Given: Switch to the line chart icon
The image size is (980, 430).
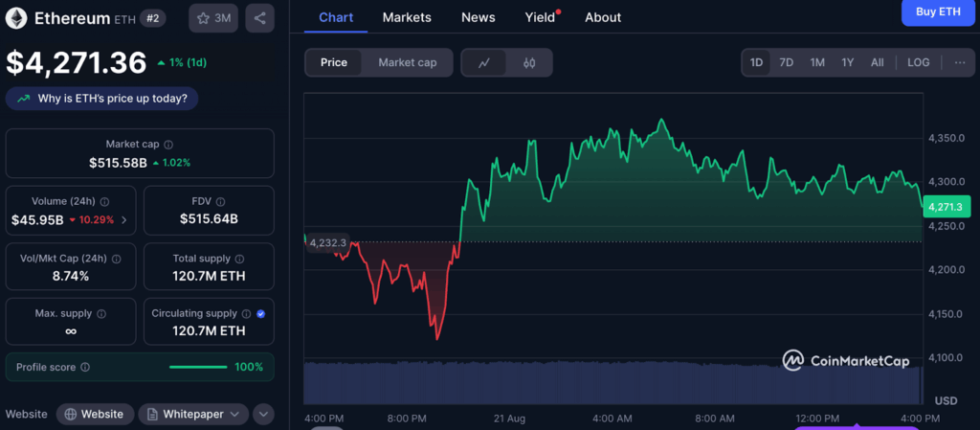Looking at the screenshot, I should coord(484,62).
